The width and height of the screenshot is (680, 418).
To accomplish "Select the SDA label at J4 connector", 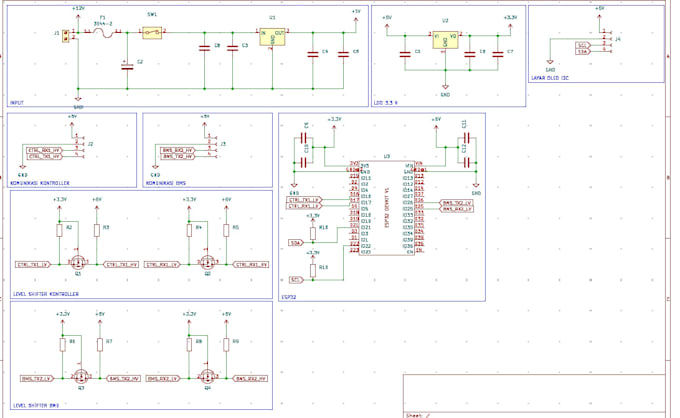I will (583, 52).
